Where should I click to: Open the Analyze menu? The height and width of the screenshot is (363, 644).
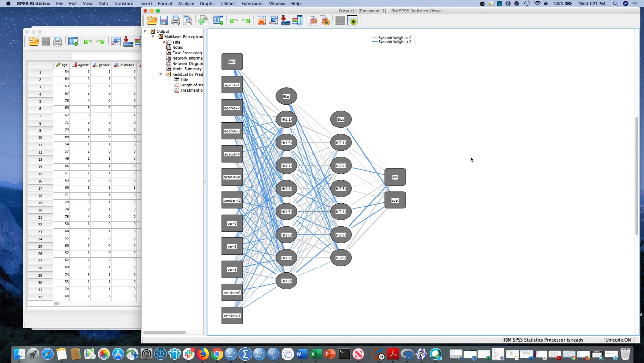click(x=186, y=4)
